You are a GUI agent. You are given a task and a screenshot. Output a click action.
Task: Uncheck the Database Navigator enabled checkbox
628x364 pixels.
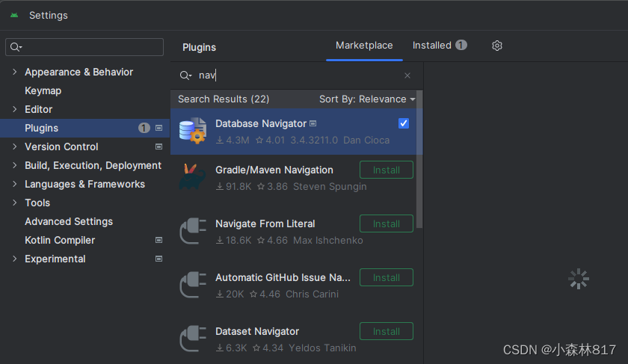[x=404, y=123]
